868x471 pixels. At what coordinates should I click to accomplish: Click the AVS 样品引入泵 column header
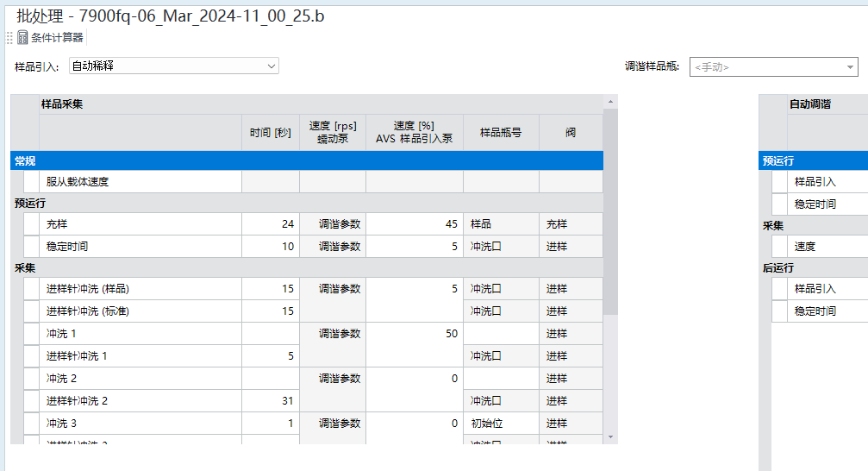point(415,133)
